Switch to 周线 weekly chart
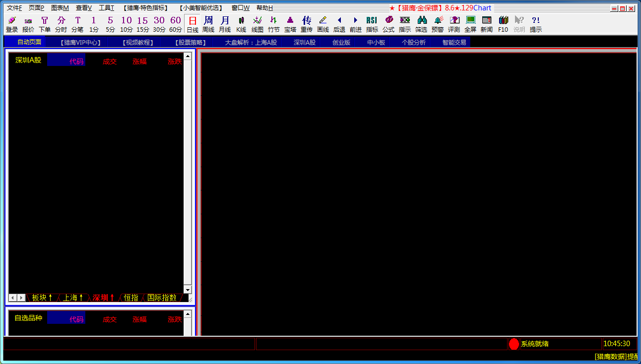 pos(208,24)
